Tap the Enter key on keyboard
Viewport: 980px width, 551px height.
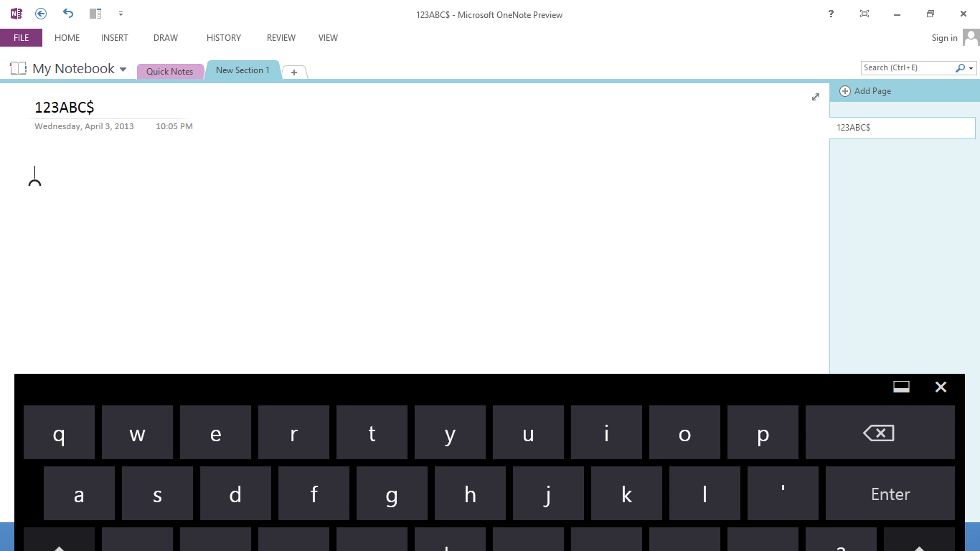[890, 494]
